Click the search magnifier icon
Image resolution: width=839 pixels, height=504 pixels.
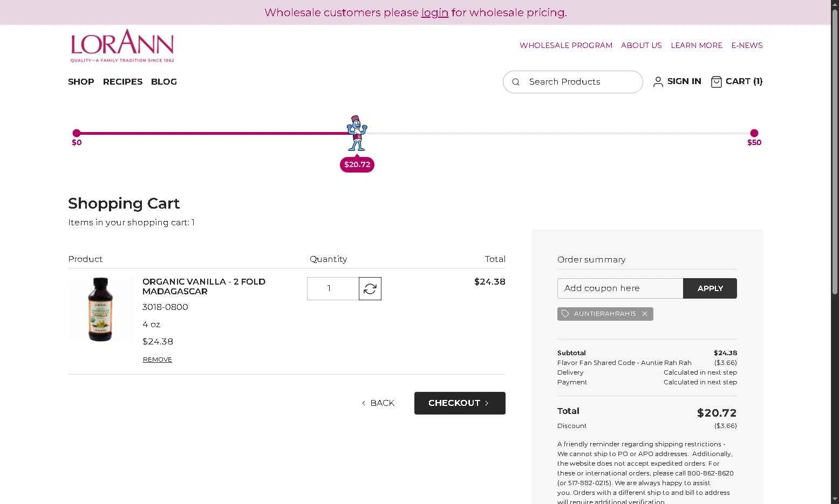(x=516, y=82)
